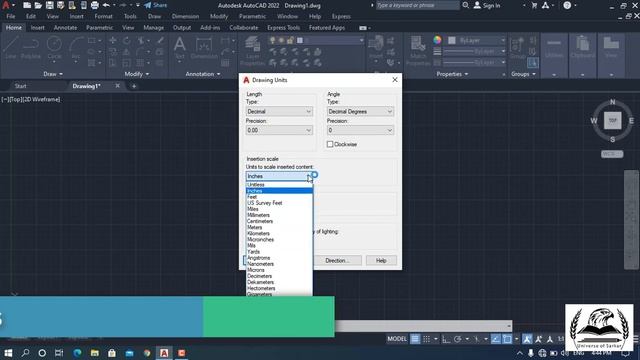640x360 pixels.
Task: Toggle snap mode dotted grid icon
Action: click(x=427, y=339)
